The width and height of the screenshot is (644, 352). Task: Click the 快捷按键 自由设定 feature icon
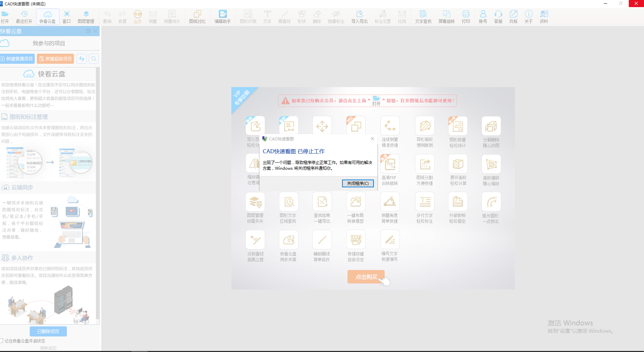tap(356, 240)
